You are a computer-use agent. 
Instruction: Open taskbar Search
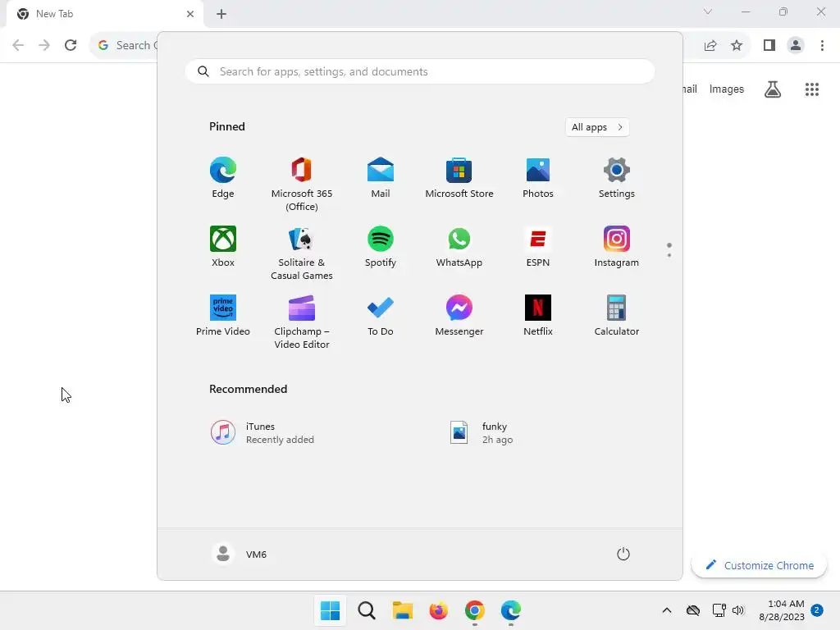pos(367,610)
